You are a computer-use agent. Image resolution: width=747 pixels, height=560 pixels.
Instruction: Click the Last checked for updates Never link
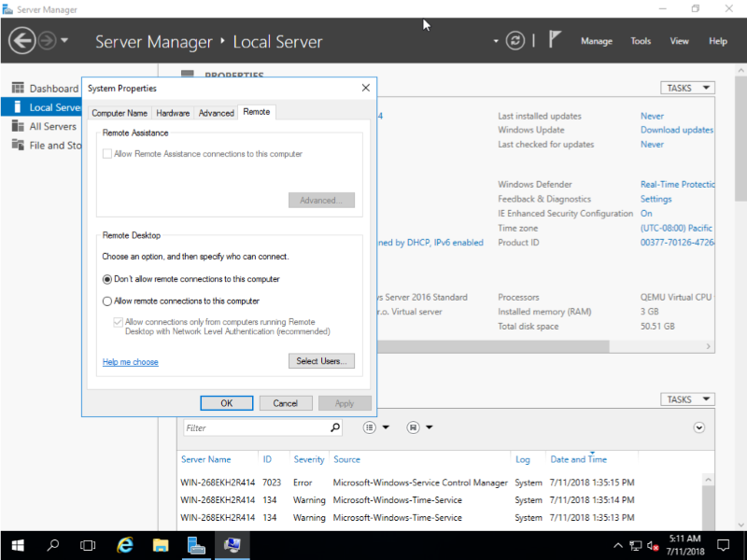tap(652, 145)
